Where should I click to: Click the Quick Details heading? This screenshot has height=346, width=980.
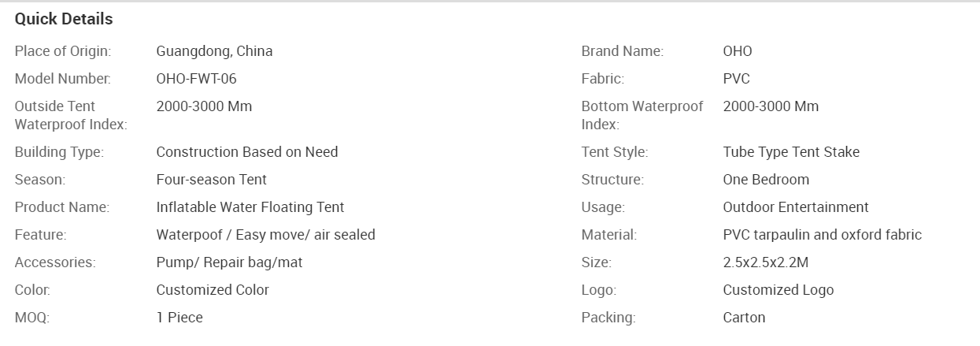(64, 19)
